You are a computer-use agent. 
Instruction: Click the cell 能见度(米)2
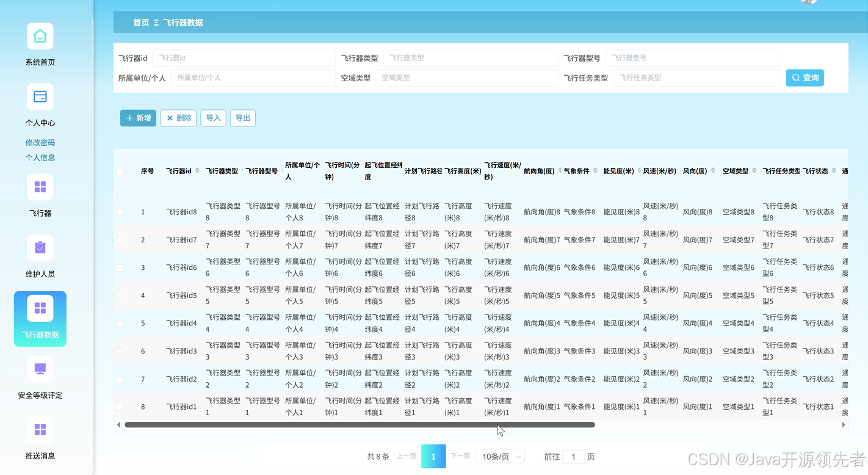point(621,379)
